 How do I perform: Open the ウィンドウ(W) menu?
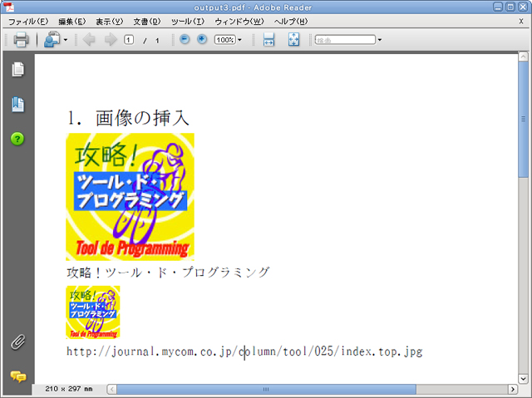239,22
